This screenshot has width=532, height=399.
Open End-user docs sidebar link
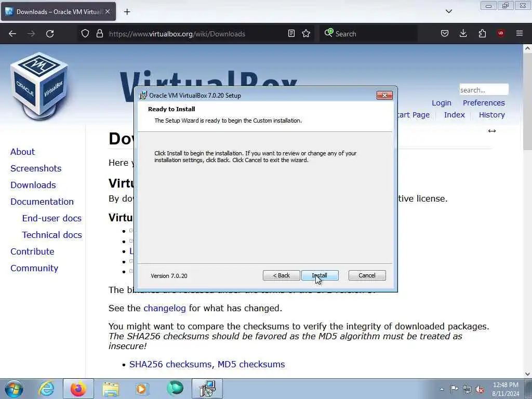pos(52,218)
